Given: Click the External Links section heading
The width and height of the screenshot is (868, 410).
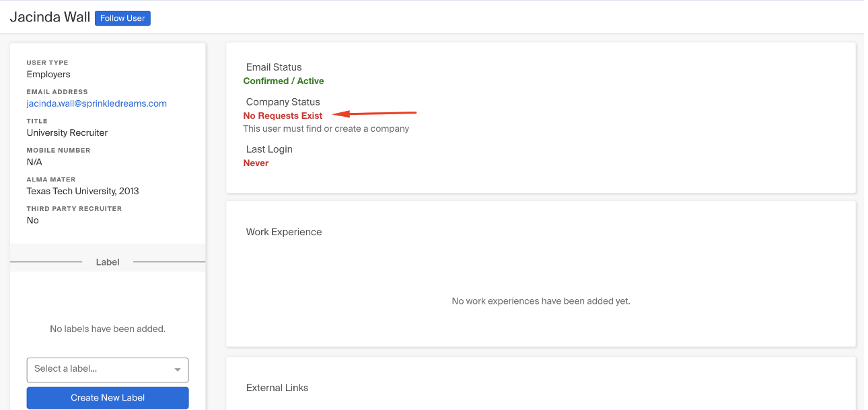Looking at the screenshot, I should [277, 388].
